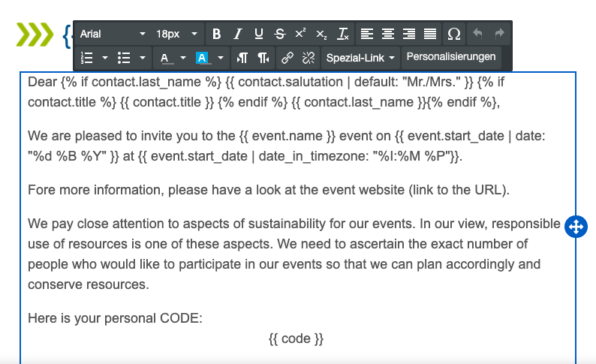This screenshot has width=596, height=364.
Task: Expand the numbered list style arrow
Action: pos(105,58)
